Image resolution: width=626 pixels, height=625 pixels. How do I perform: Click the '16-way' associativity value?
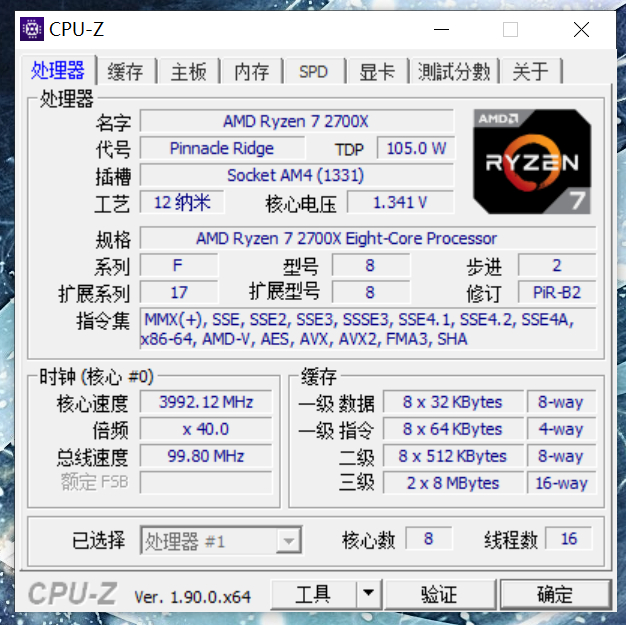coord(561,482)
